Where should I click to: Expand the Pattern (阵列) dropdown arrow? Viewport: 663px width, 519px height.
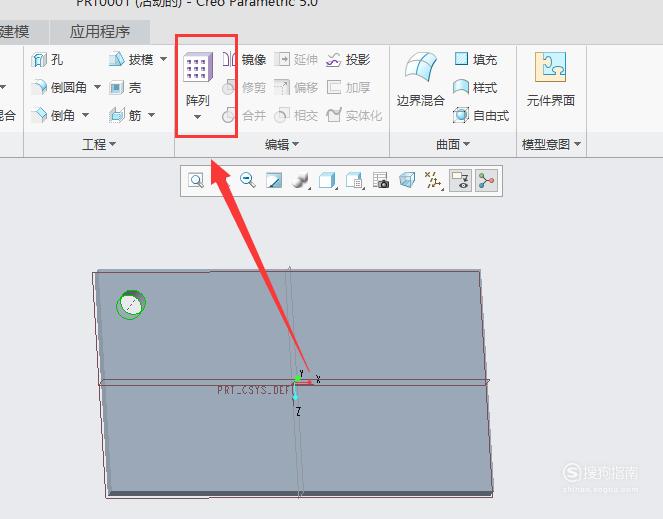197,117
